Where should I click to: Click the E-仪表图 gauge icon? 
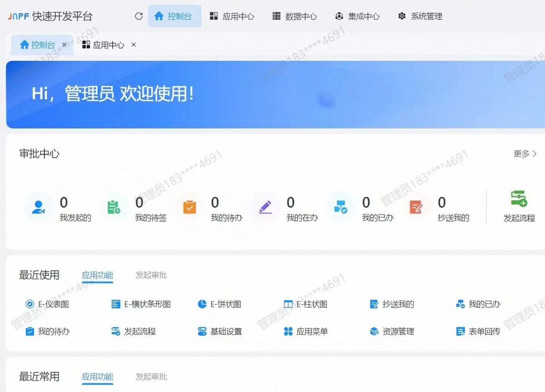(30, 304)
